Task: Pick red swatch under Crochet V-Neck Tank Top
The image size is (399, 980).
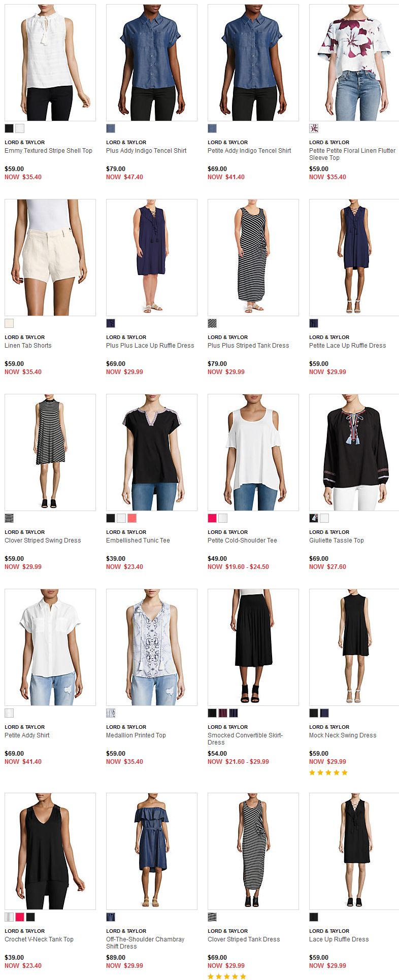Action: 20,917
